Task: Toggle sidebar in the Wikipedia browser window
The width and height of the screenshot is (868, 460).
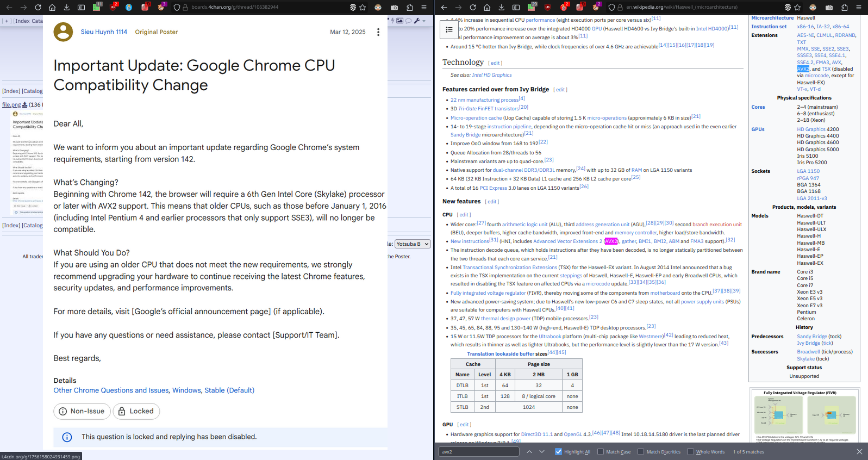Action: [x=516, y=7]
